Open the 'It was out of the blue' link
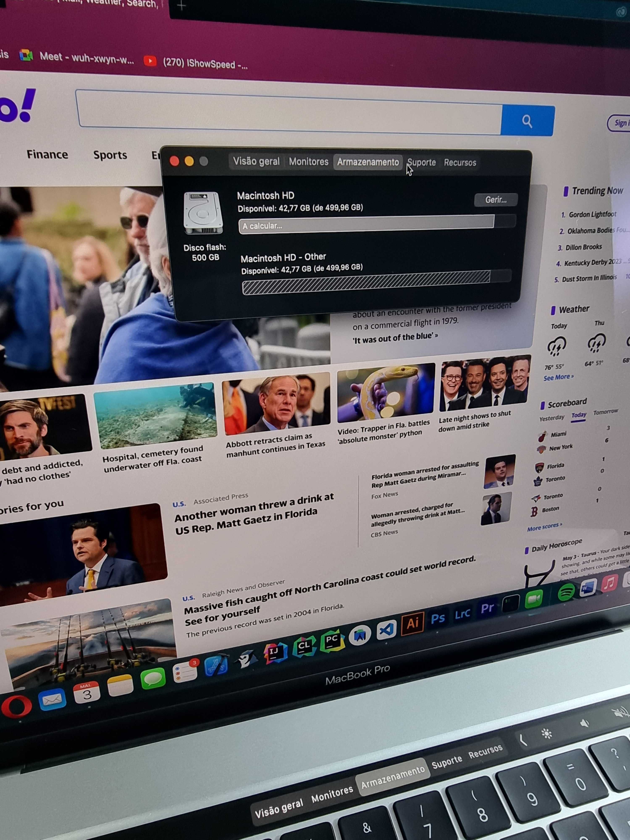This screenshot has height=840, width=630. tap(395, 338)
